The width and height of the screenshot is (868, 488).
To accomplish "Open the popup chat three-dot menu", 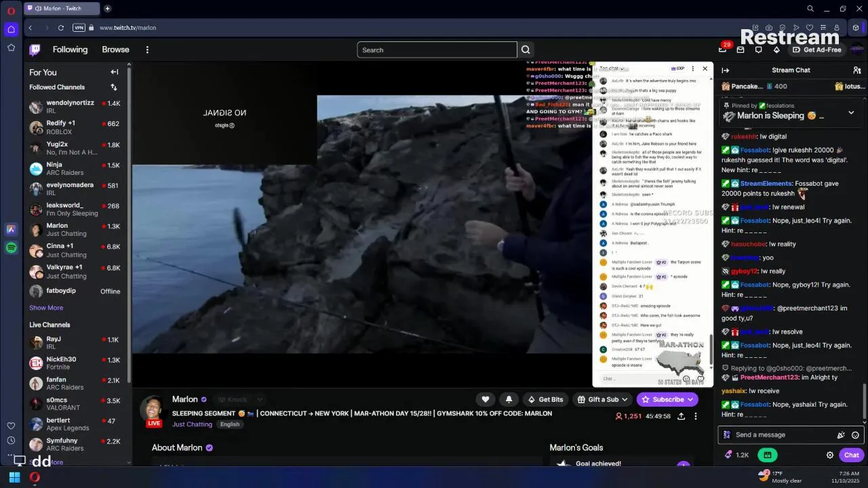I will tap(692, 68).
